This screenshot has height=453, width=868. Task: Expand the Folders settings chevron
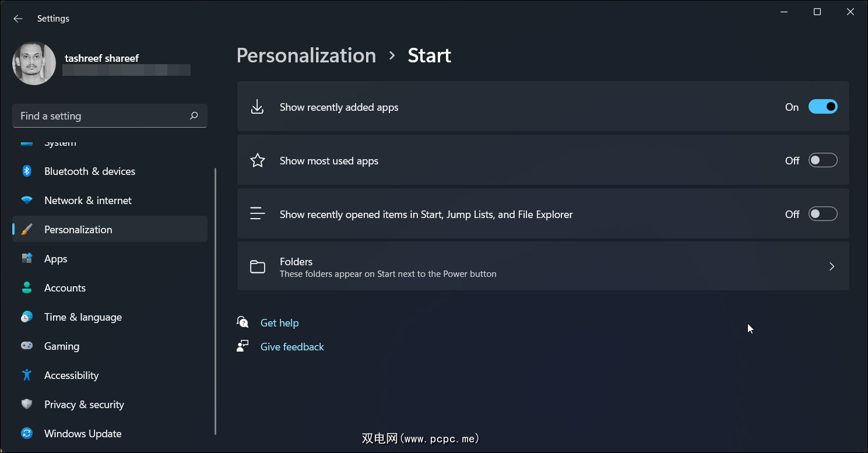pyautogui.click(x=831, y=266)
